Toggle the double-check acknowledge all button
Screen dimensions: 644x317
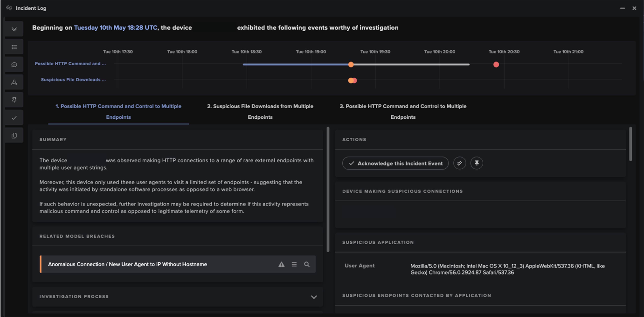click(460, 163)
